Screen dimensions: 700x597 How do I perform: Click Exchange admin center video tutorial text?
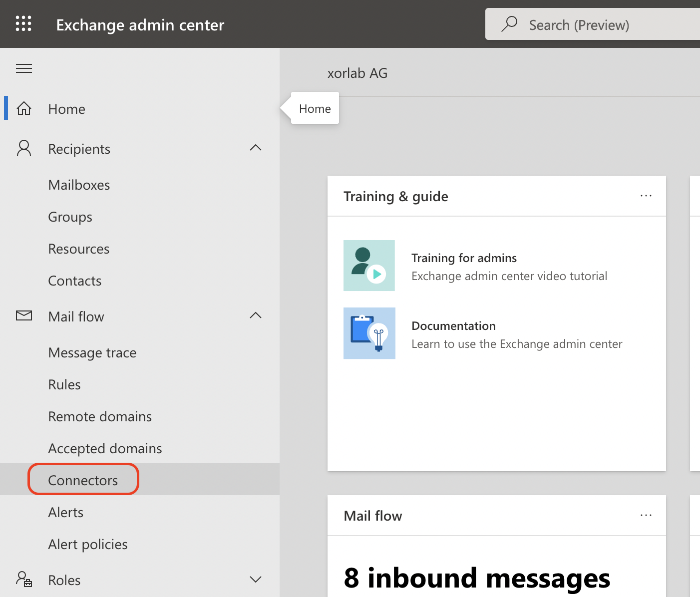509,276
